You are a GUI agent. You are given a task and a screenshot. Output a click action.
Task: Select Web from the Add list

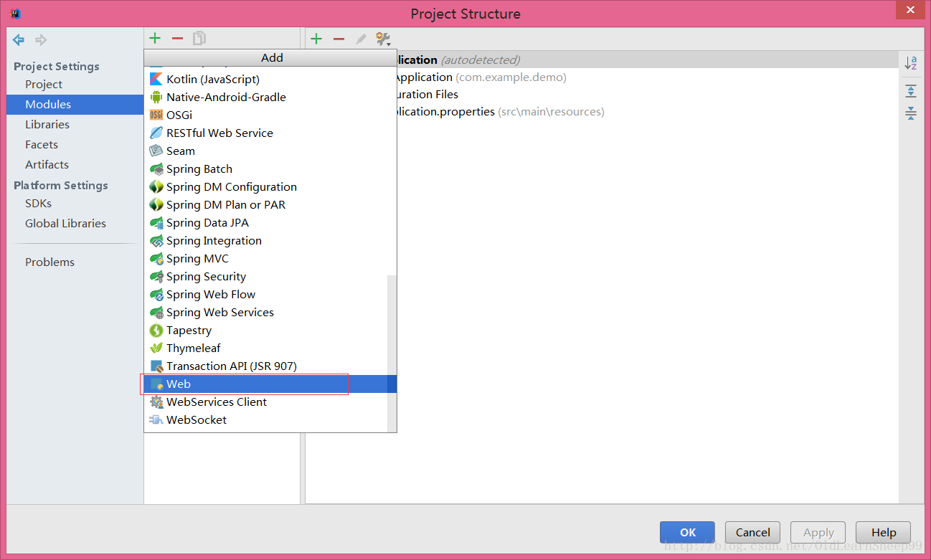click(179, 384)
